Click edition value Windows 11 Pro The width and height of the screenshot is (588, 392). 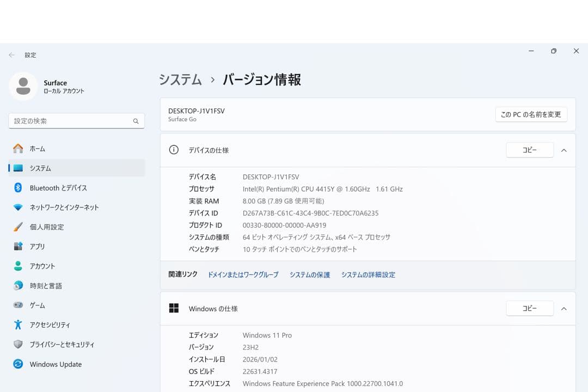267,335
